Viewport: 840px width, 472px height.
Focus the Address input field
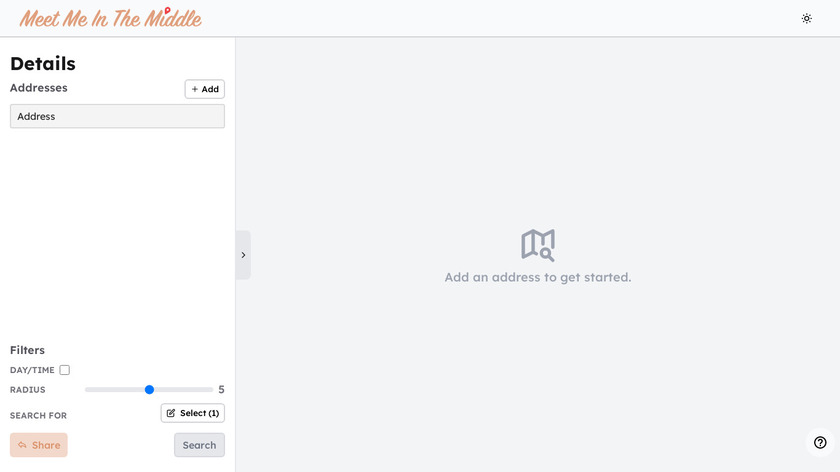[x=117, y=116]
